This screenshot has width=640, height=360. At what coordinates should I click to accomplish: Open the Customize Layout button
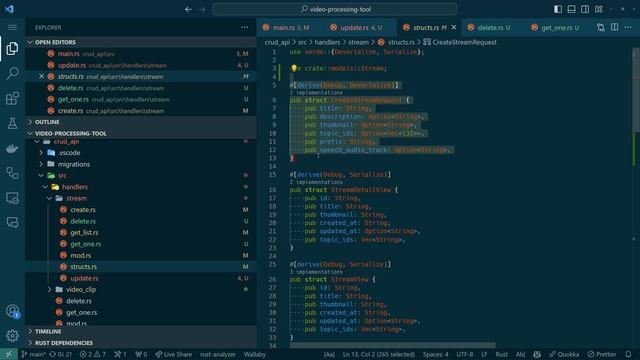(599, 9)
